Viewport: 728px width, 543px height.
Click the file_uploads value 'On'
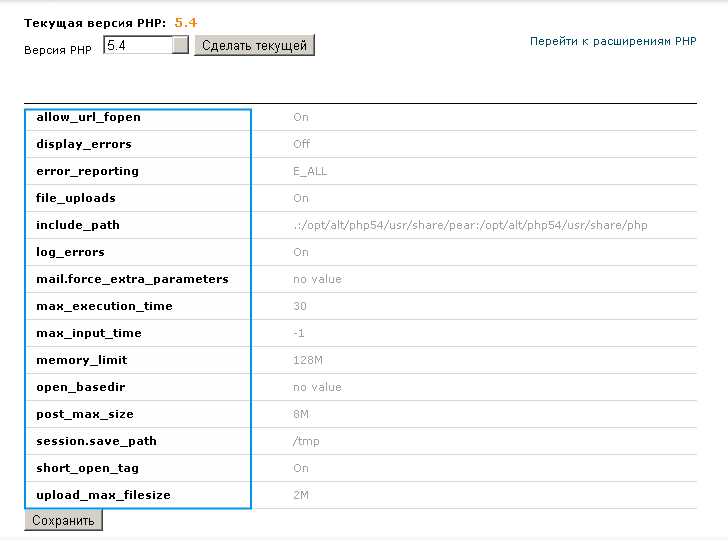301,198
